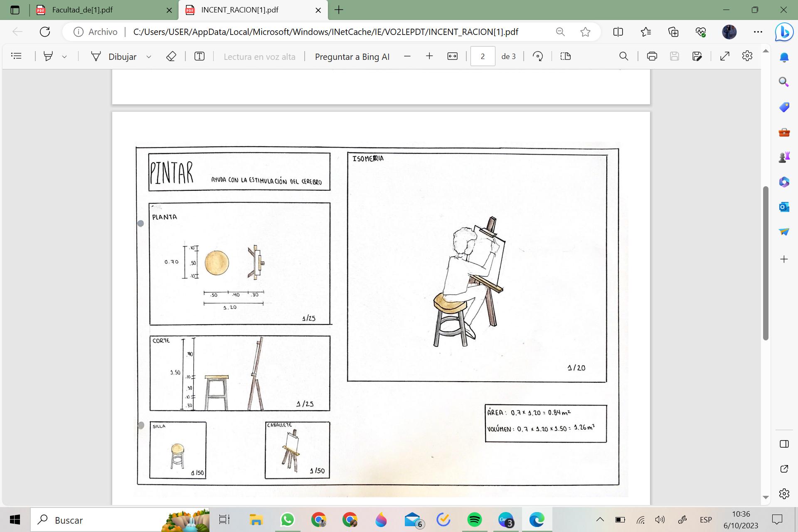Click the page number input field

[x=483, y=56]
